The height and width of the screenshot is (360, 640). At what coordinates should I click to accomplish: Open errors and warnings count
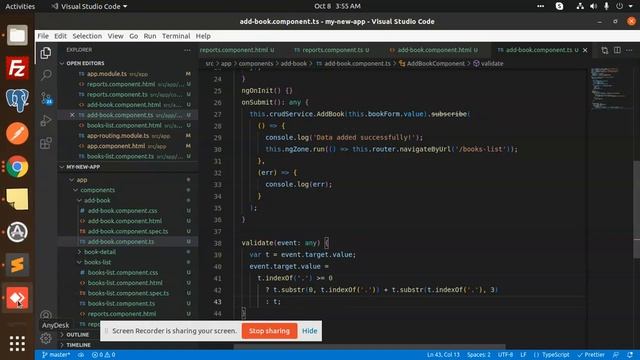point(103,355)
